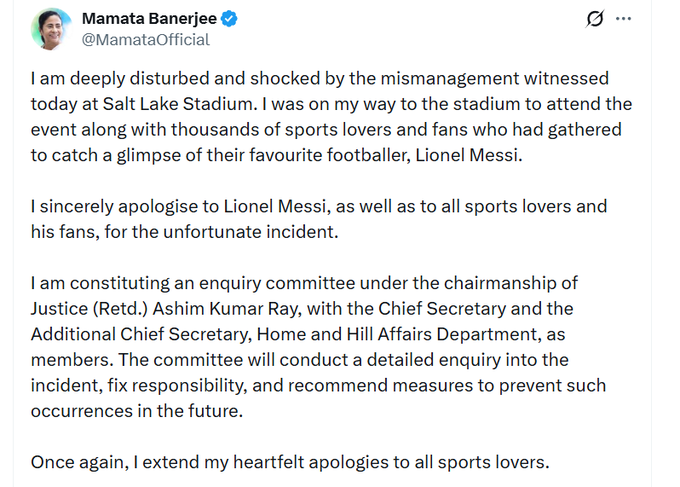
Task: Click the Grok icon on the post
Action: tap(594, 19)
